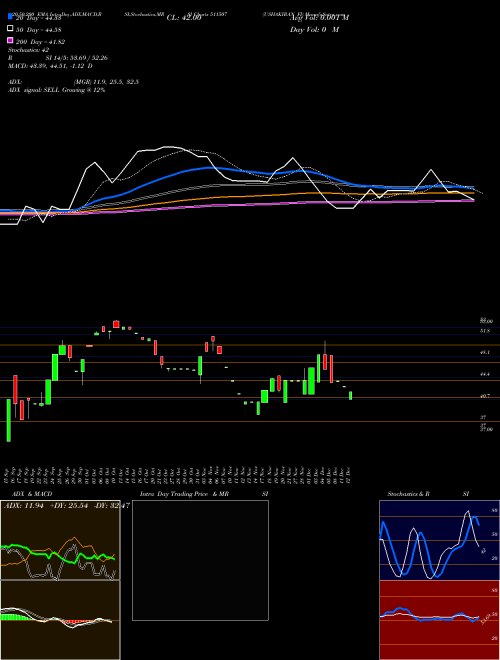Select the 'Stochastics: 42' value line
The width and height of the screenshot is (500, 660).
point(29,50)
